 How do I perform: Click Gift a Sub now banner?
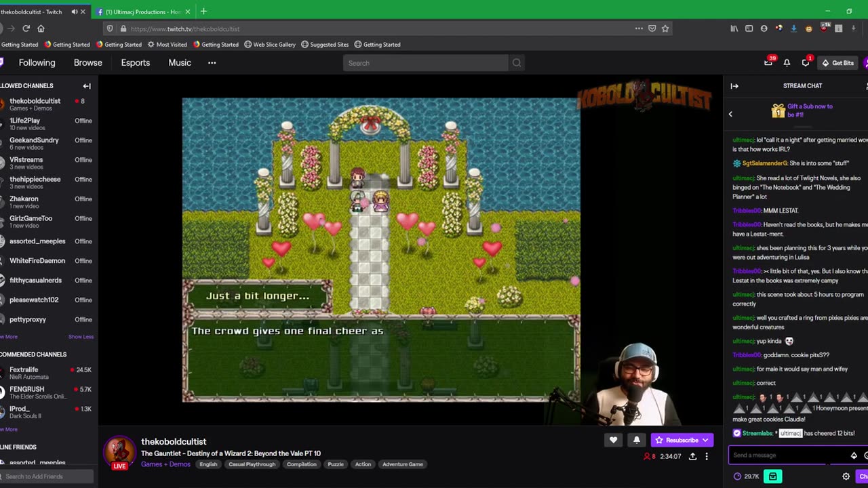pos(804,110)
